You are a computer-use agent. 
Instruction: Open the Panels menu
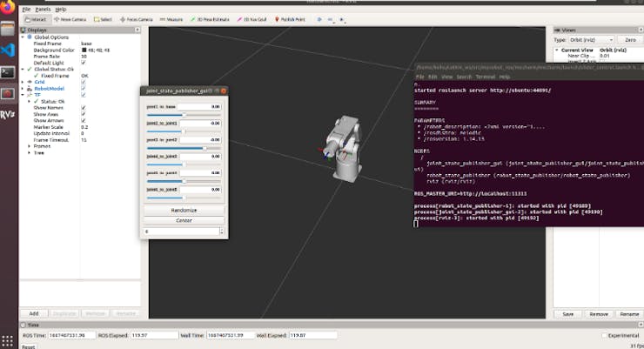point(44,8)
